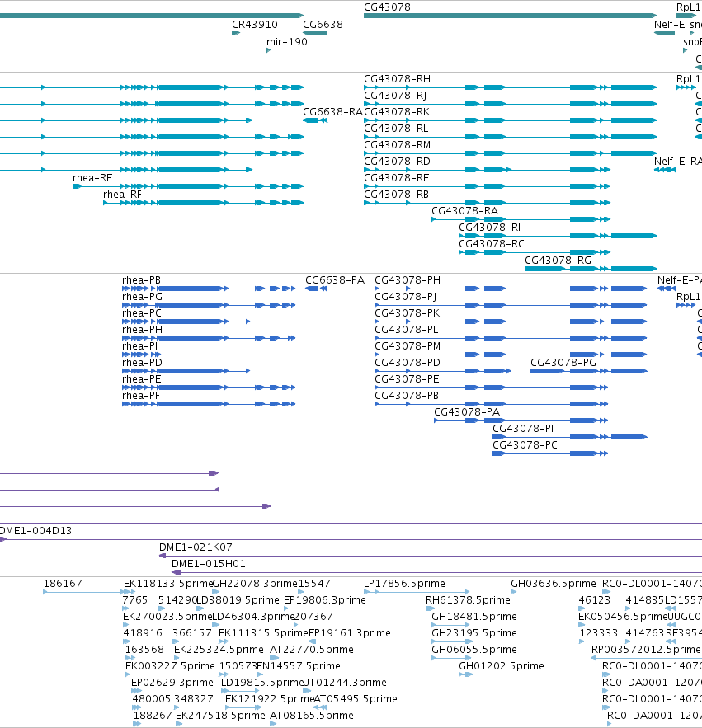Click the RH61378.5prime EST label
Screen dimensions: 702x728
(x=468, y=600)
